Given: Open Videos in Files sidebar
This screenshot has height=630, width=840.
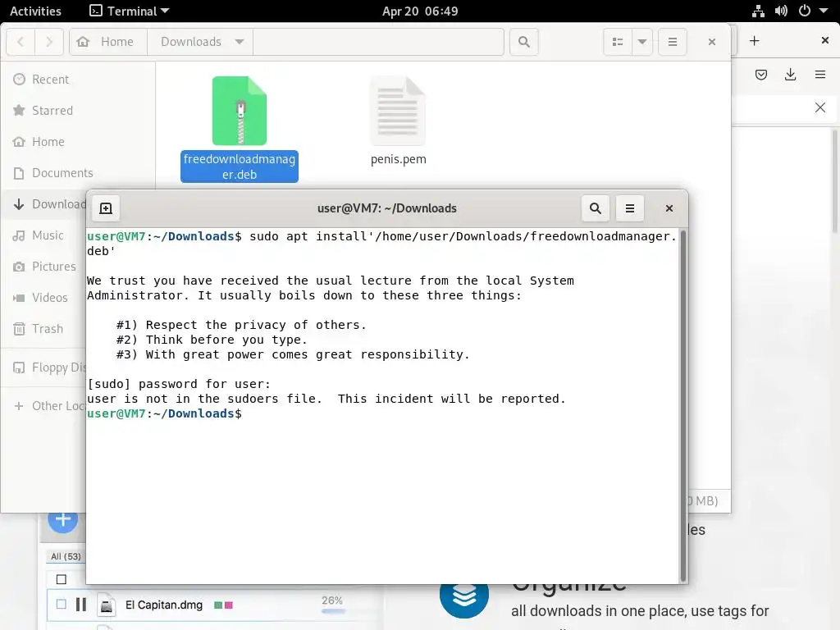Looking at the screenshot, I should tap(44, 297).
